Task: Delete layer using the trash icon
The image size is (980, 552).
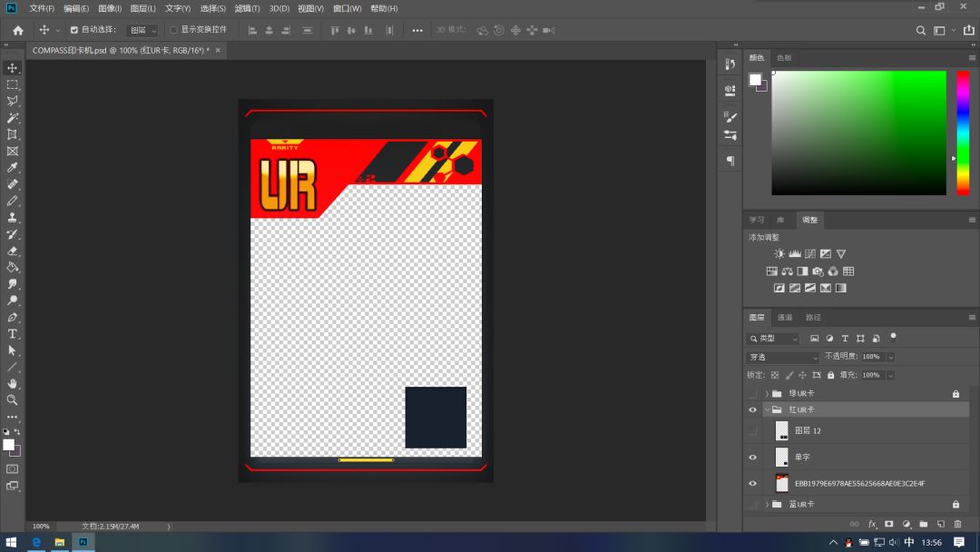Action: tap(957, 524)
